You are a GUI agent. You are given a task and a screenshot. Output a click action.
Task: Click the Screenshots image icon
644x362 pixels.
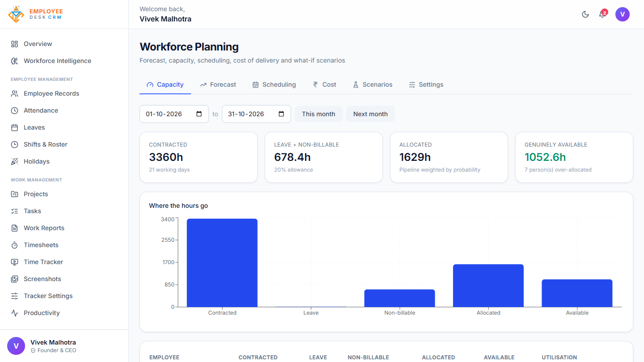coord(15,279)
